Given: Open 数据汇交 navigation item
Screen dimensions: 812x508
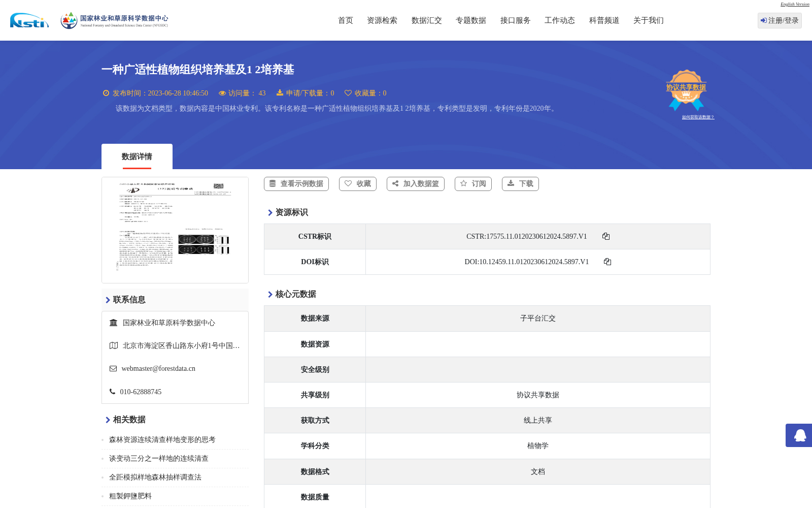Looking at the screenshot, I should [x=427, y=20].
